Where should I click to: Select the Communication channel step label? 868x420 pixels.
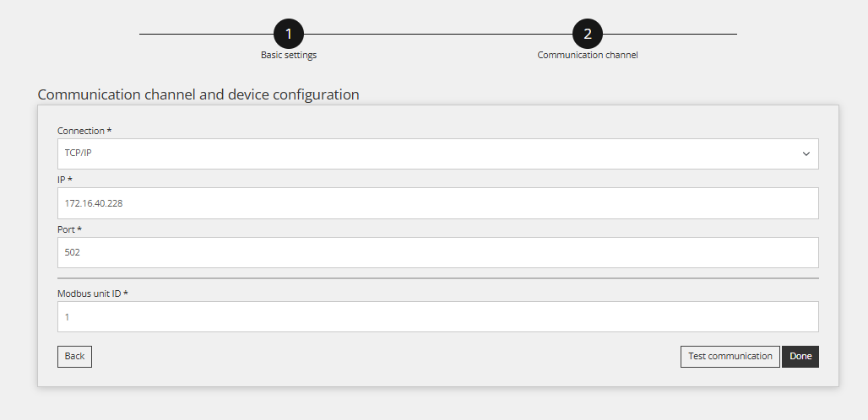pos(588,55)
